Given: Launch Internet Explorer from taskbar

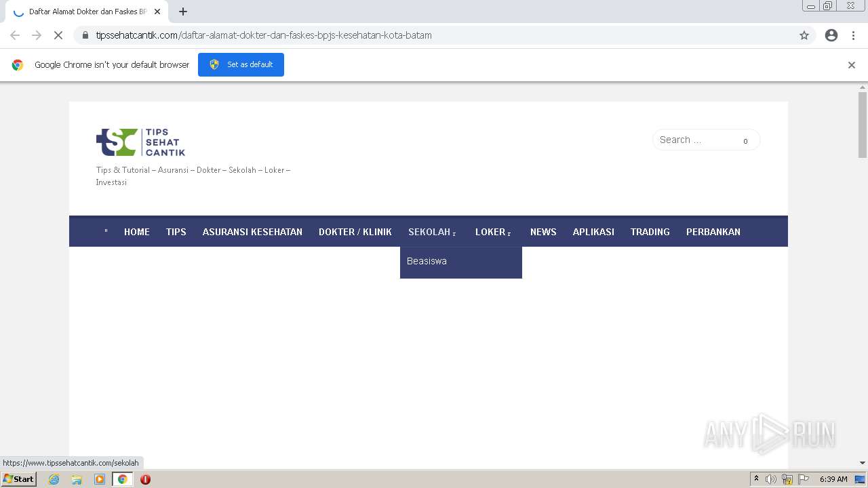Looking at the screenshot, I should [x=54, y=479].
